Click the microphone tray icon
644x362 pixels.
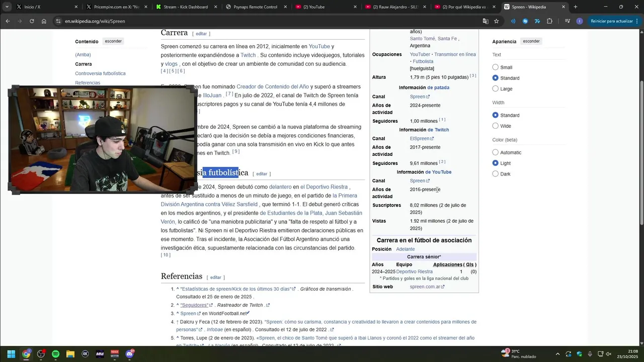point(590,354)
